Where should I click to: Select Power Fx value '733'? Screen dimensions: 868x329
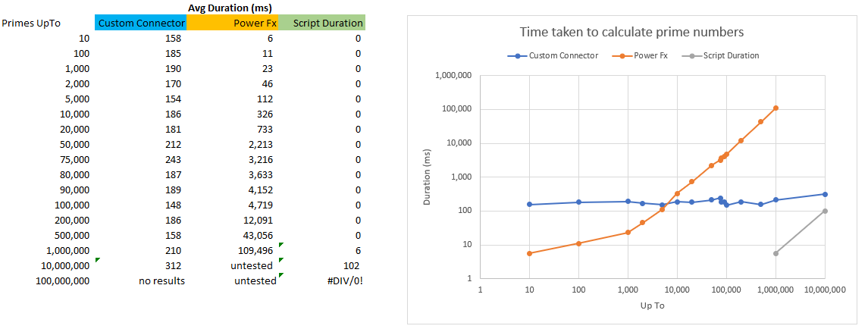tap(266, 129)
